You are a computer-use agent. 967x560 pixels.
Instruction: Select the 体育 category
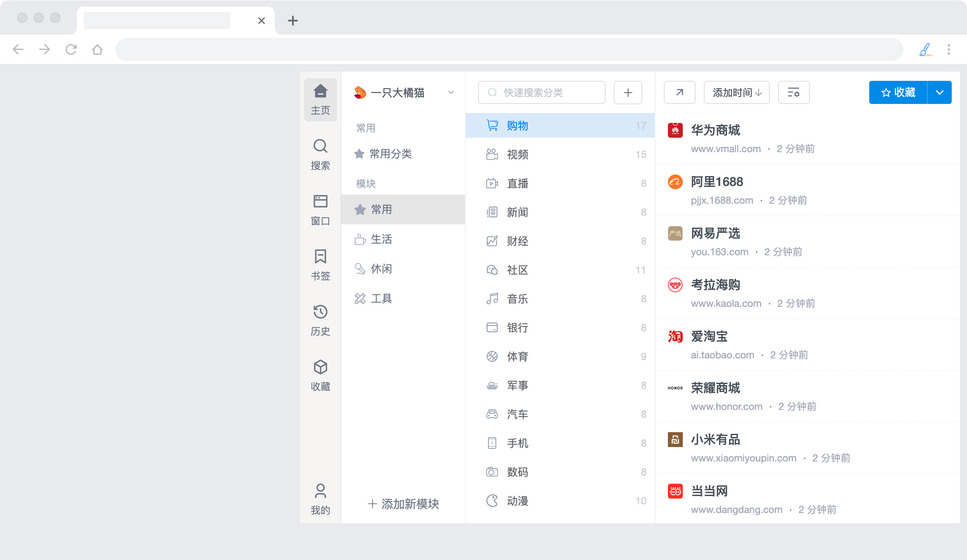click(560, 356)
